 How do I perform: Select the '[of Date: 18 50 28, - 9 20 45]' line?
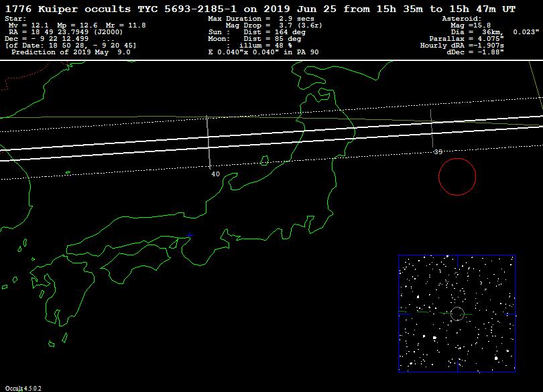[70, 46]
